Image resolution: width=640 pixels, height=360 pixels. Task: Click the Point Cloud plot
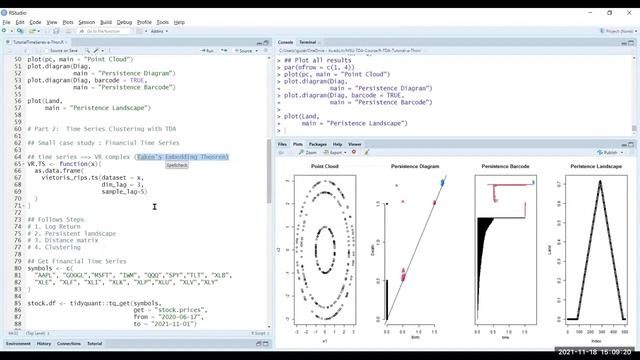coord(325,250)
